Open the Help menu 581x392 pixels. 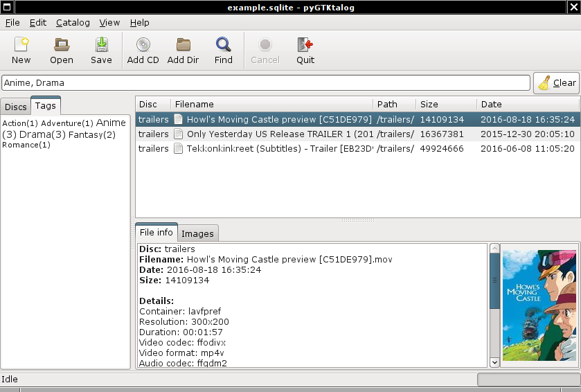point(140,23)
